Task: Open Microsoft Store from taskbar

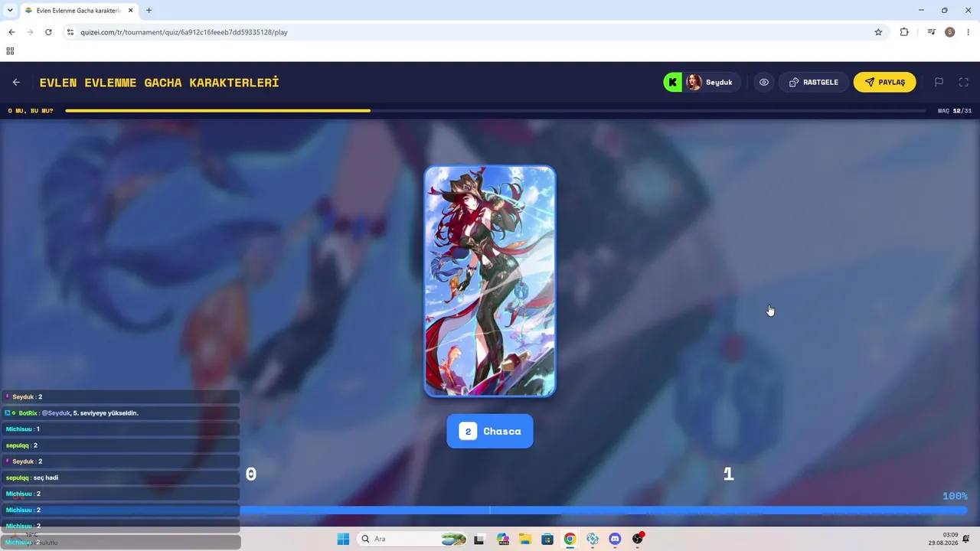Action: coord(547,539)
